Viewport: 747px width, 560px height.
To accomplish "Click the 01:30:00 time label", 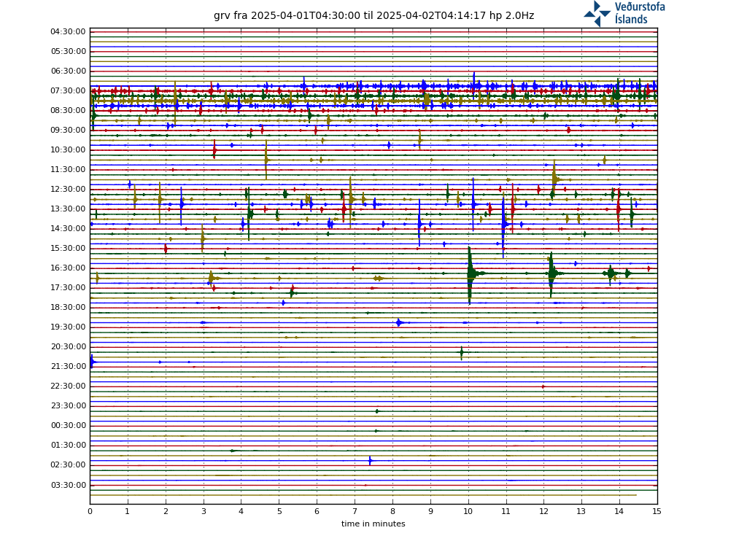I will pos(68,446).
